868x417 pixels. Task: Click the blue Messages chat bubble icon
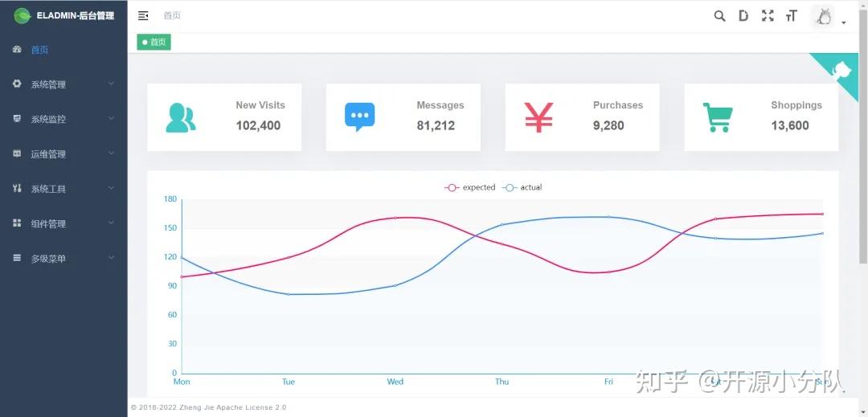click(x=359, y=117)
